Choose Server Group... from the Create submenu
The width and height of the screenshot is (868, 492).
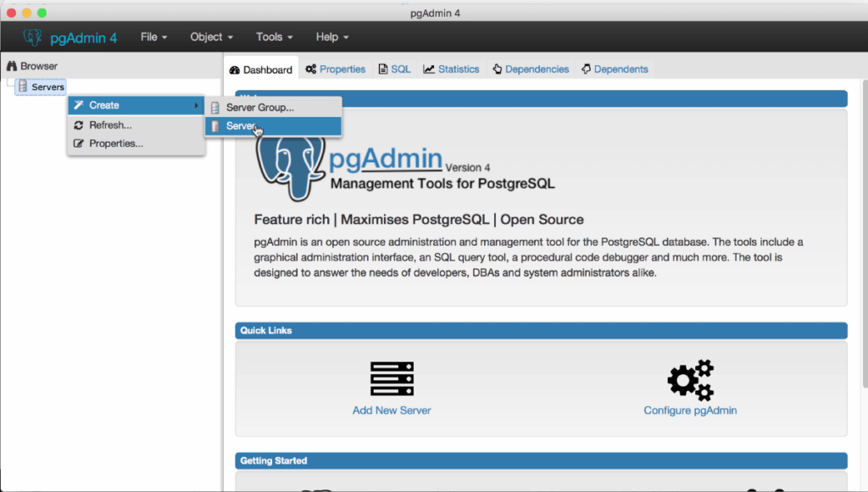pyautogui.click(x=259, y=108)
